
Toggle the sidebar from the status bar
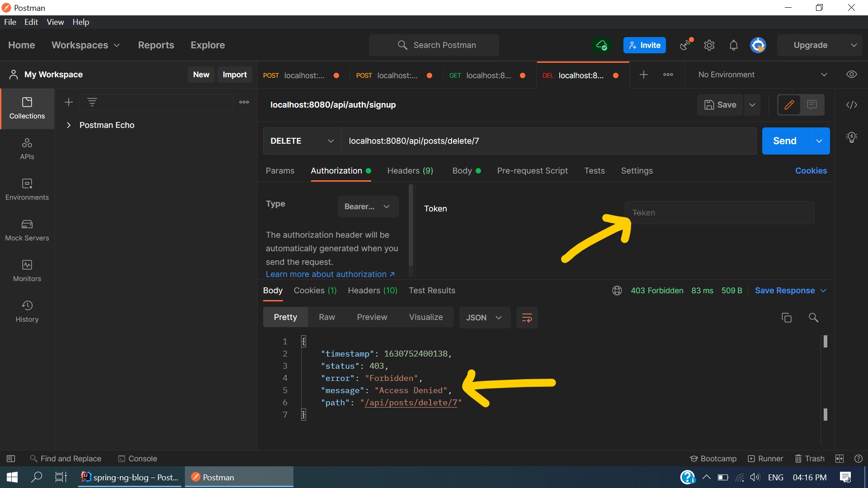click(x=11, y=459)
